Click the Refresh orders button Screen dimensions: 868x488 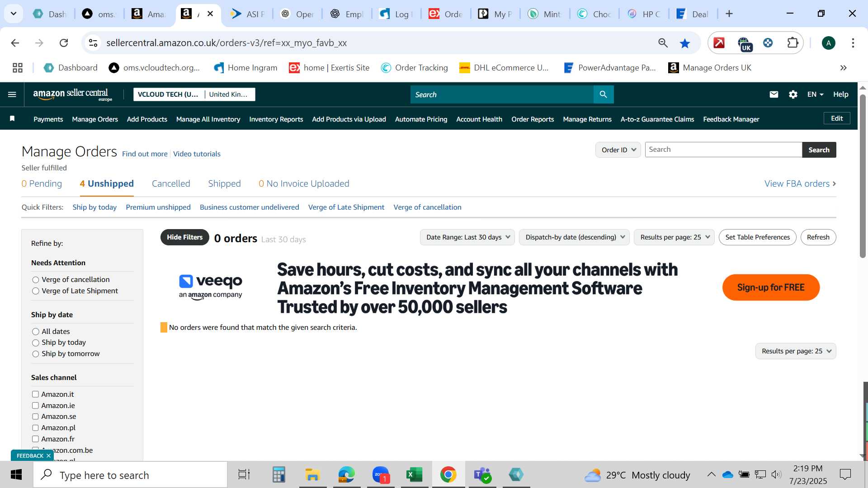(x=818, y=237)
